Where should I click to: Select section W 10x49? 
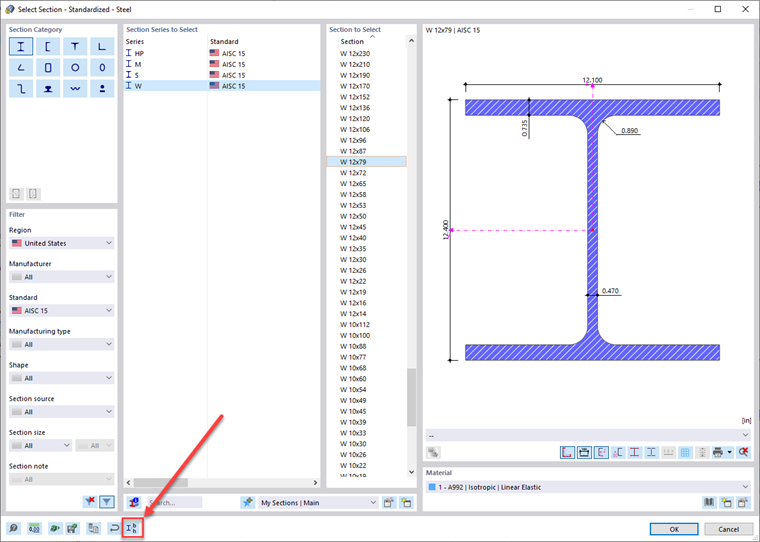pyautogui.click(x=367, y=400)
